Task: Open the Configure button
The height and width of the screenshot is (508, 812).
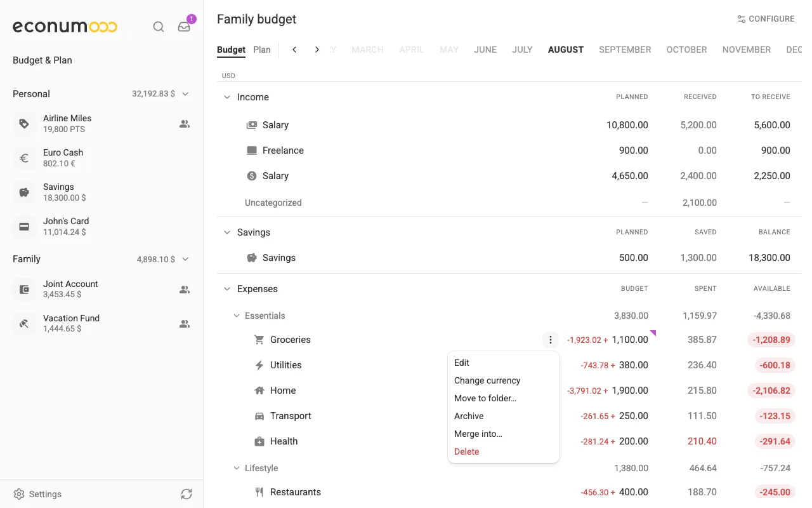Action: 766,19
